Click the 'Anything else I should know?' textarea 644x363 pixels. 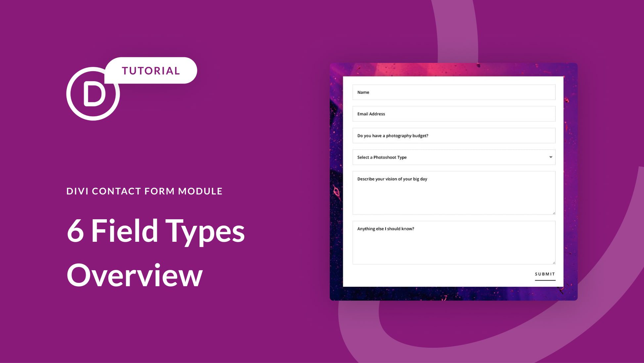coord(454,242)
